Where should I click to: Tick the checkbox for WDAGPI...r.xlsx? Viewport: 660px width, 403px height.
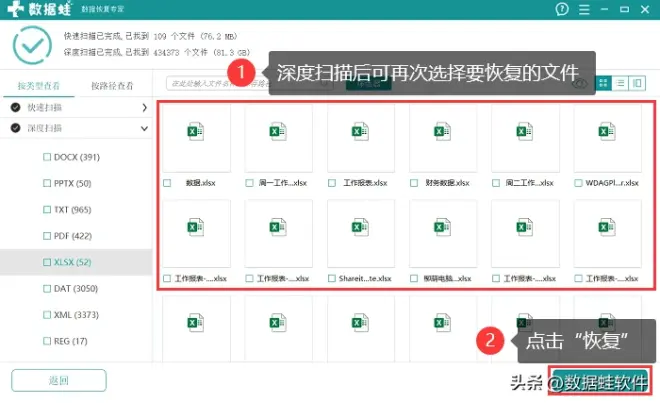click(578, 183)
